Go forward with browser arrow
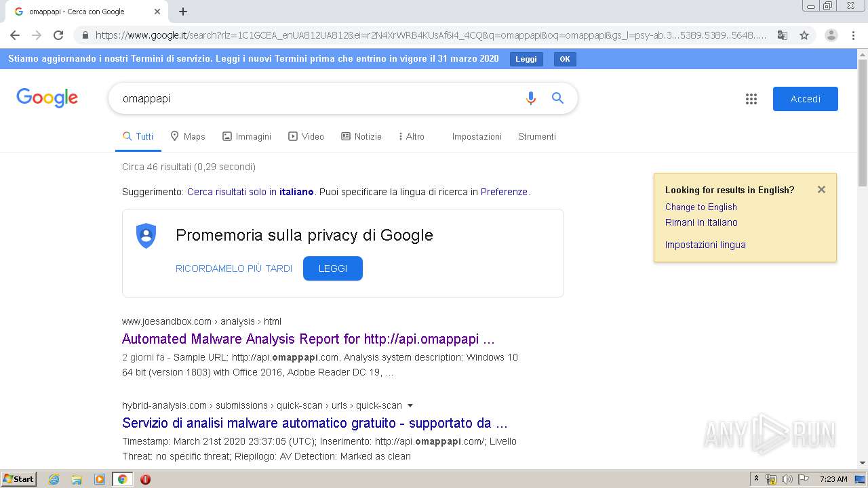Screen dimensions: 868x488 pyautogui.click(x=37, y=35)
